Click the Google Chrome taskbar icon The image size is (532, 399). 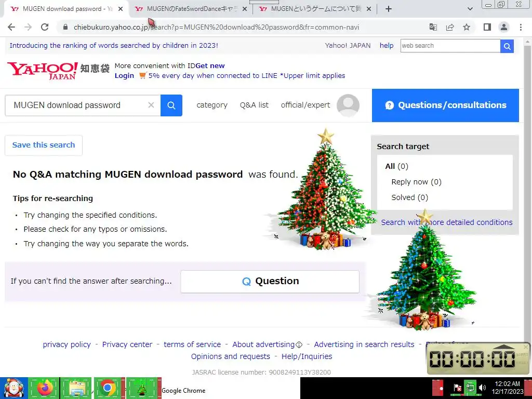(x=108, y=388)
